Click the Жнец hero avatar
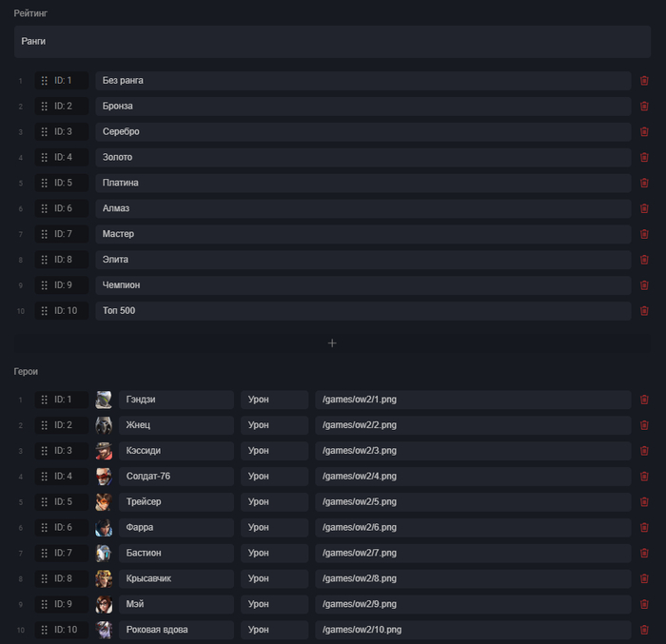 (x=104, y=425)
